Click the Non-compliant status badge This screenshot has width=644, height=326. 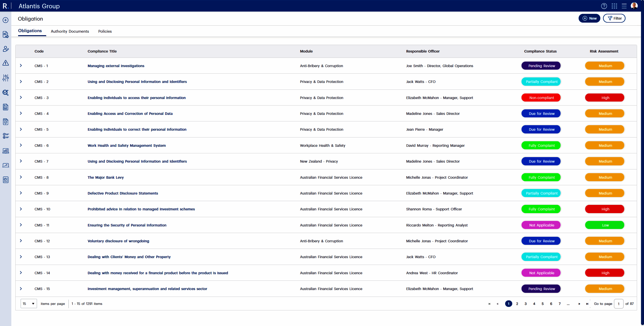point(541,98)
